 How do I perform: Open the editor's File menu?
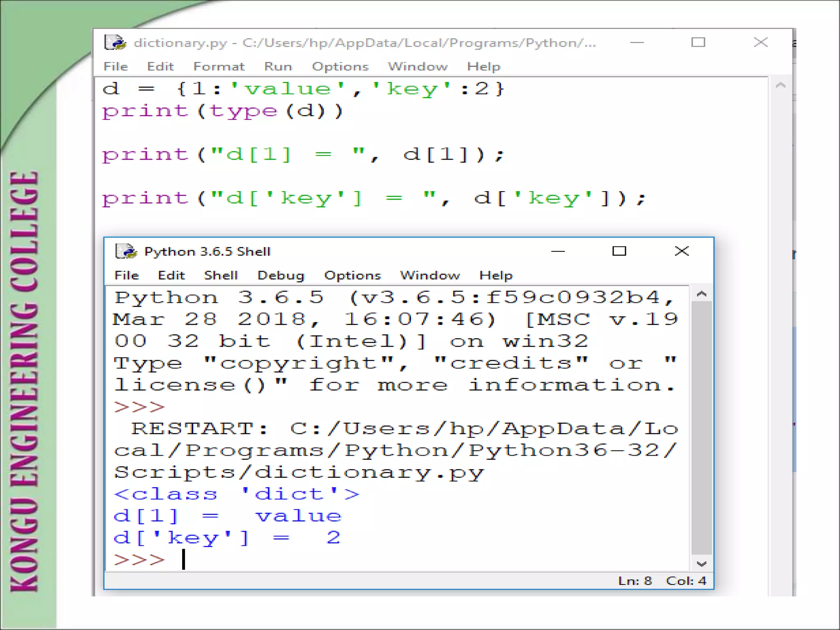tap(116, 66)
